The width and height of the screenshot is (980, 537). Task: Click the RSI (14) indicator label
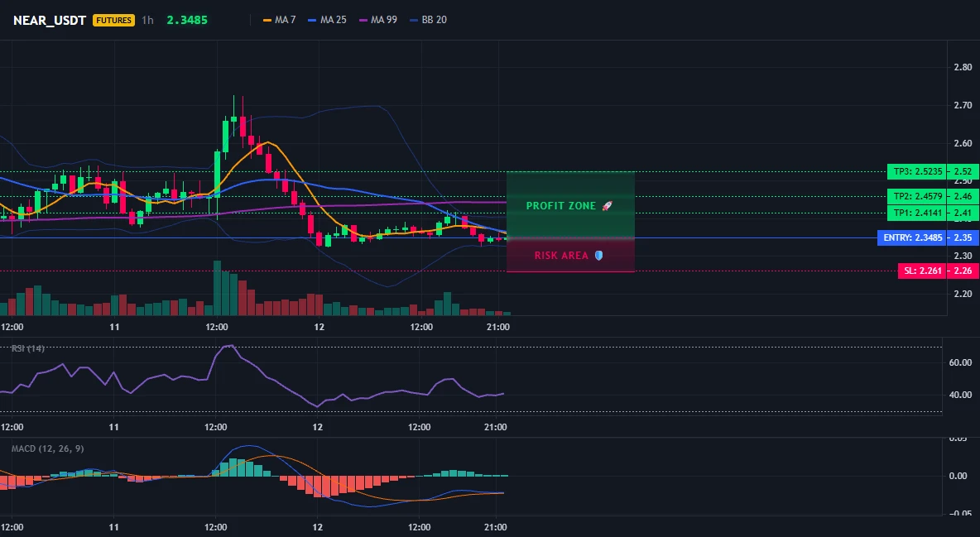click(27, 348)
